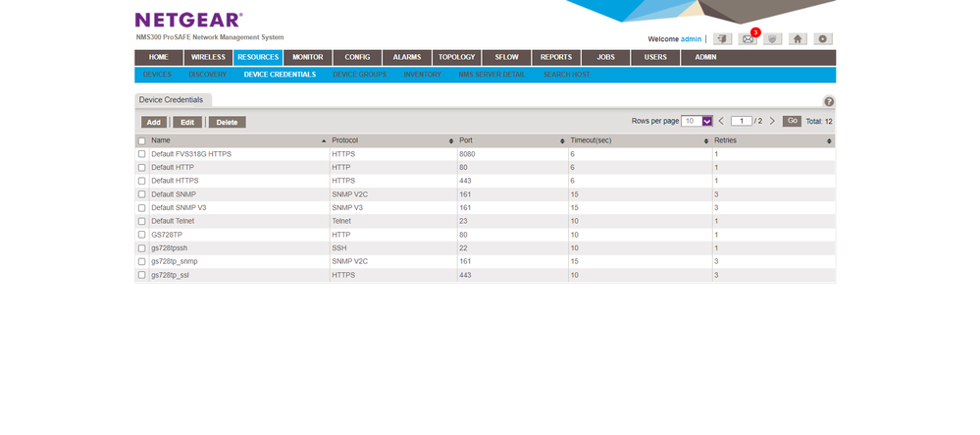Screen dimensions: 980x435
Task: Click the Add button
Action: (153, 122)
